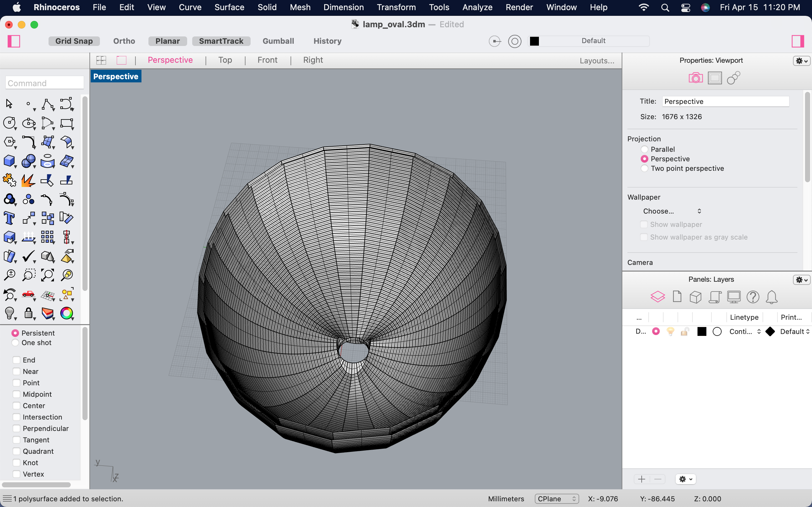Image resolution: width=812 pixels, height=507 pixels.
Task: Enable the End object snap
Action: point(16,360)
